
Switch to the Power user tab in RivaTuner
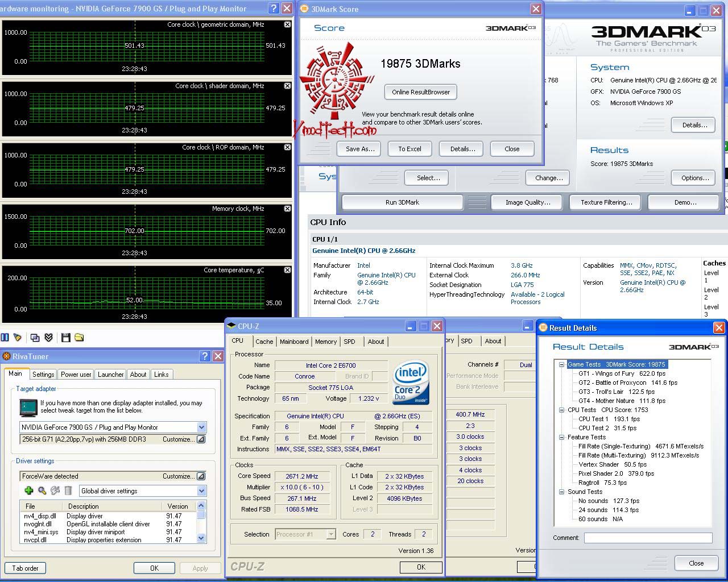coord(76,375)
